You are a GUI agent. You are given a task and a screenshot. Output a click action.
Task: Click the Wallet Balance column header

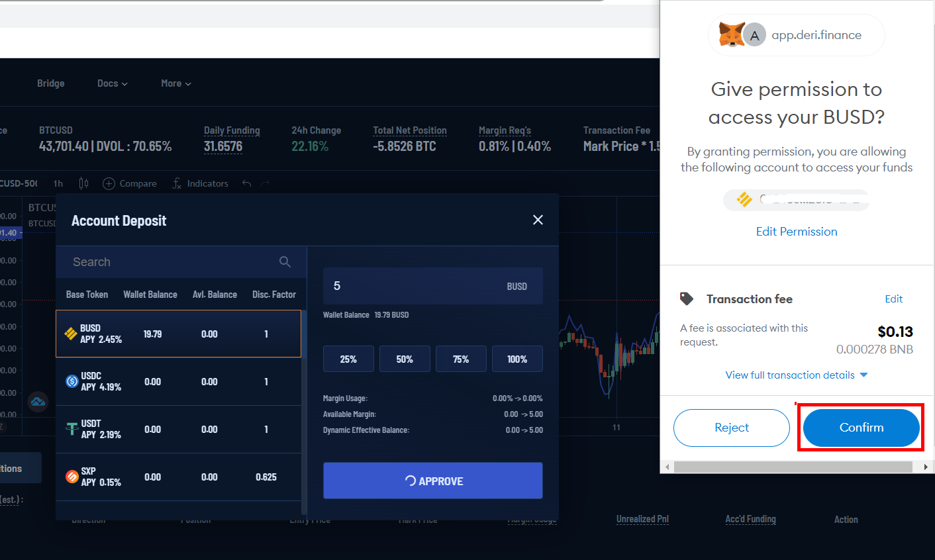(150, 295)
